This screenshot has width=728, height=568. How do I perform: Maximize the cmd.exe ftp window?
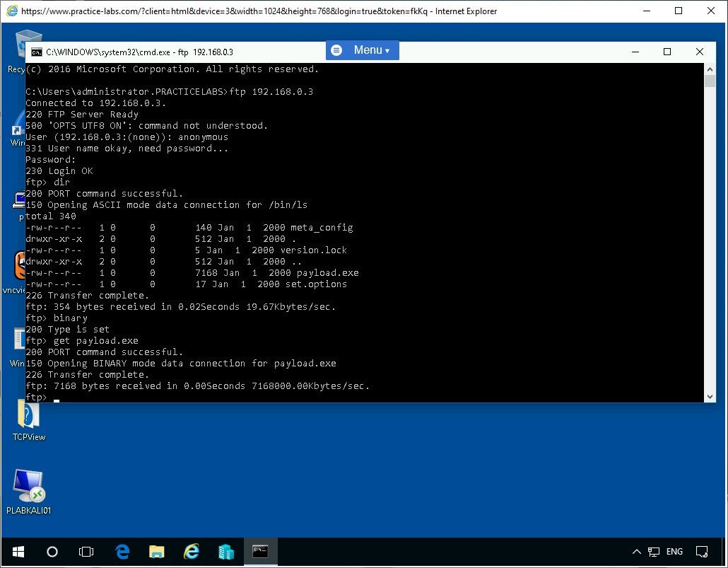(667, 52)
